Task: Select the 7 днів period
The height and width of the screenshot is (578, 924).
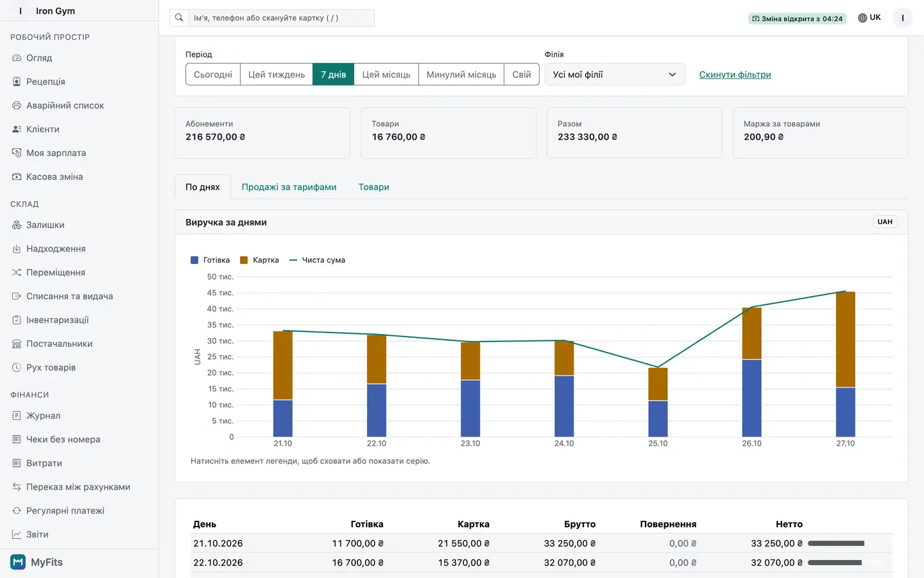Action: click(334, 74)
